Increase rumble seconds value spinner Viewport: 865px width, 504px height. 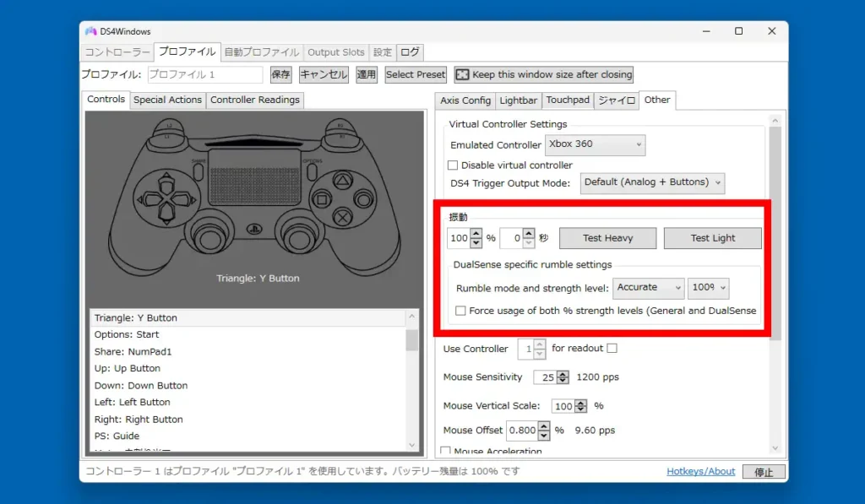[529, 233]
